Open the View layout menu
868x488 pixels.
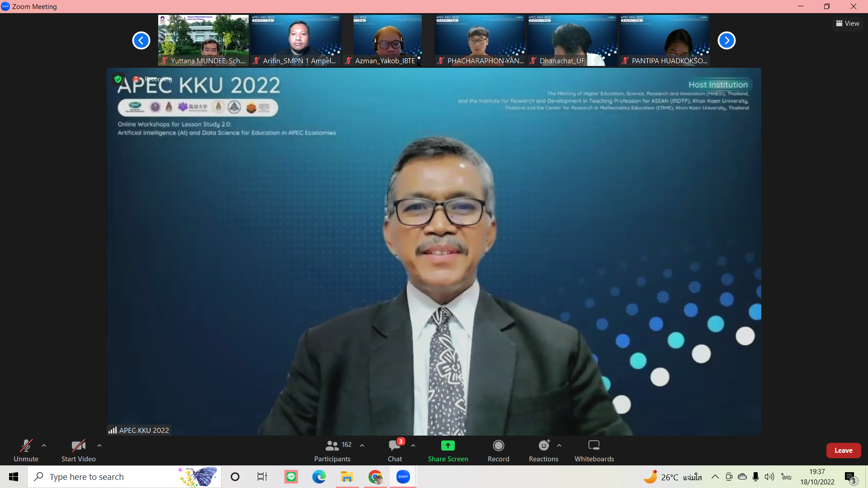[x=848, y=23]
